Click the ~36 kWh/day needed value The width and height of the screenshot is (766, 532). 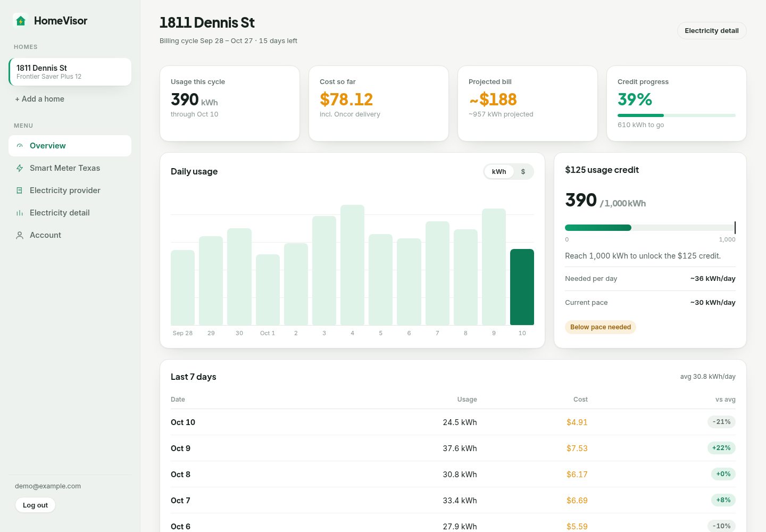[713, 279]
